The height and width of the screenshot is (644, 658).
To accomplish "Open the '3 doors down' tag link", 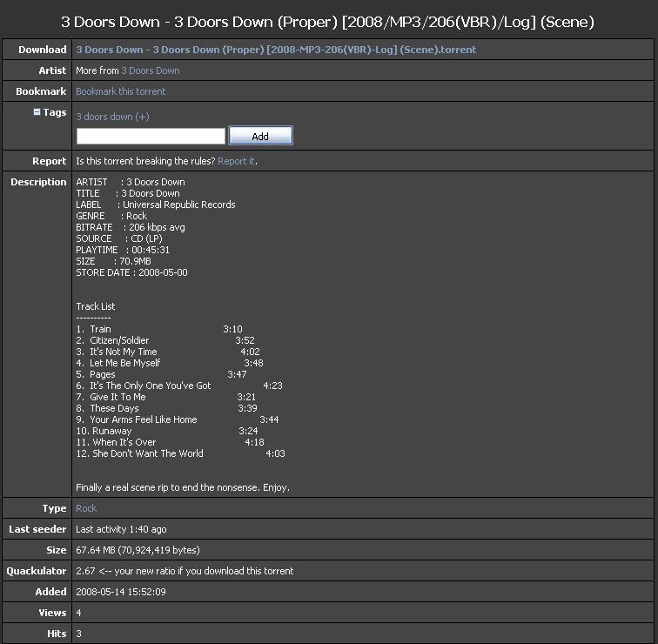I will pyautogui.click(x=104, y=117).
